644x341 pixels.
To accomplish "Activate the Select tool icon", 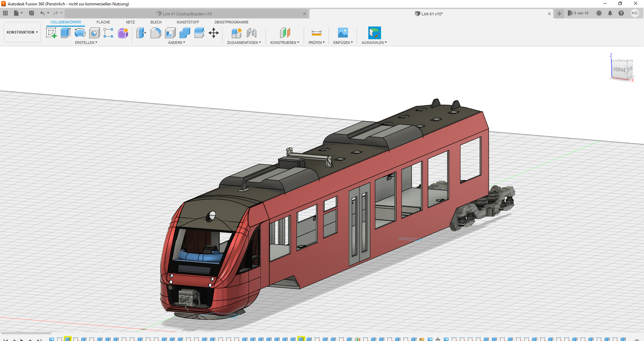I will (x=374, y=33).
